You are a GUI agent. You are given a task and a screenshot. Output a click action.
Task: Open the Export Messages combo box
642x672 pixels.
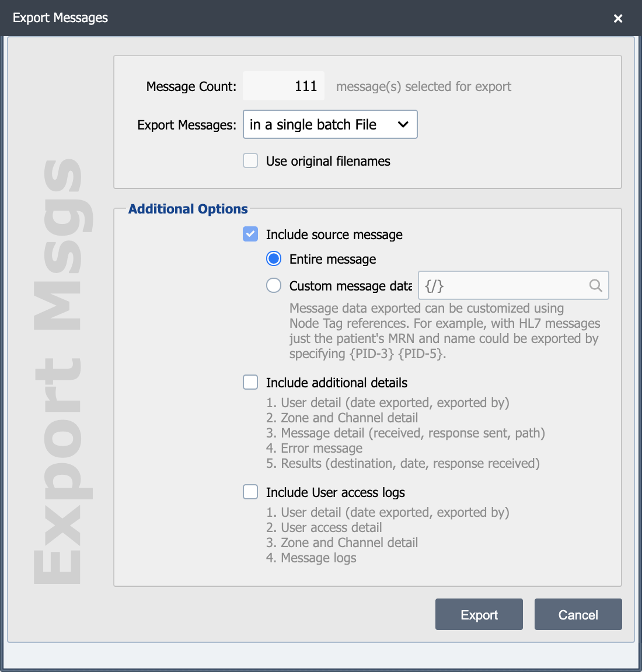[330, 124]
